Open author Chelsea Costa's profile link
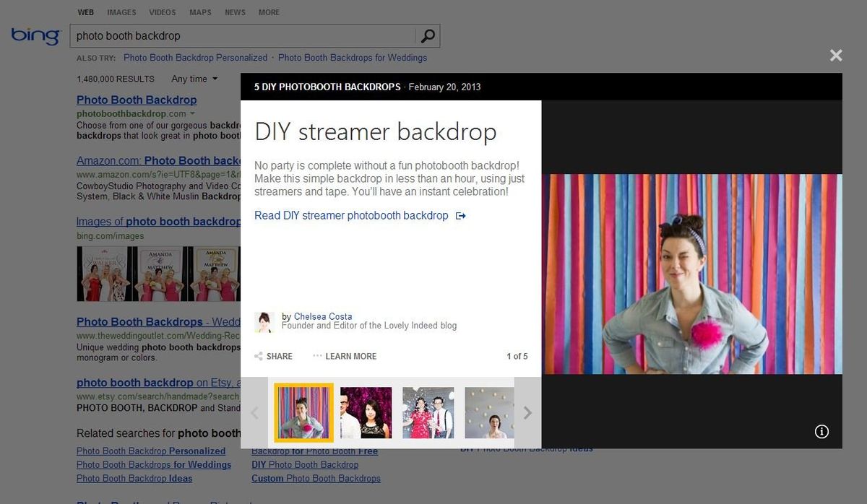Viewport: 867px width, 504px height. (x=323, y=316)
